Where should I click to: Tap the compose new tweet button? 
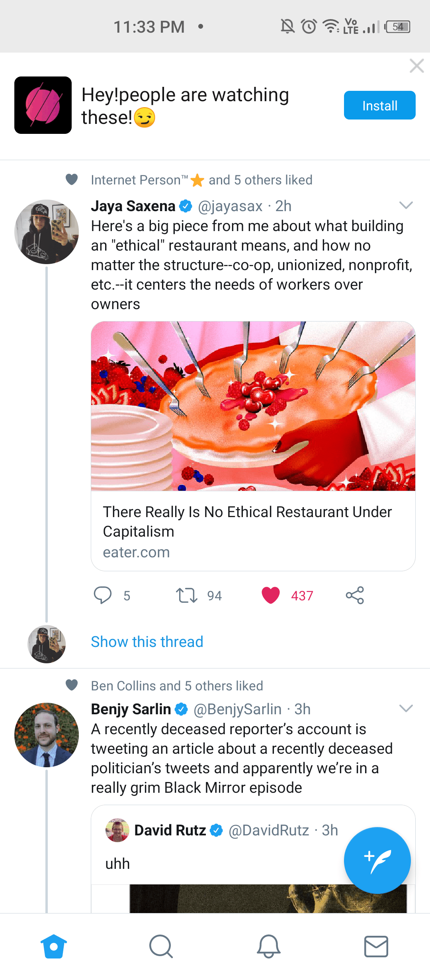tap(377, 860)
